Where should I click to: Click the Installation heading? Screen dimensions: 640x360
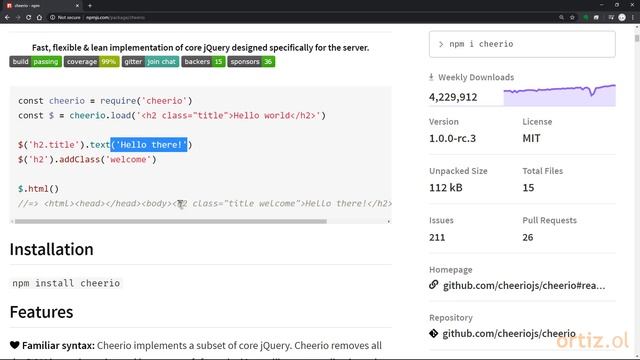click(x=51, y=249)
